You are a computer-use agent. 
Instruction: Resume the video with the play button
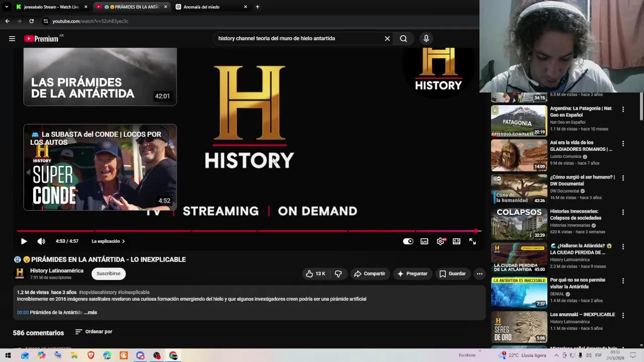click(x=24, y=241)
